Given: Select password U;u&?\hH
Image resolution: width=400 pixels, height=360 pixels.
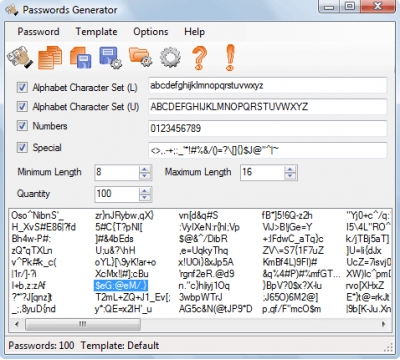Looking at the screenshot, I should [x=115, y=251].
